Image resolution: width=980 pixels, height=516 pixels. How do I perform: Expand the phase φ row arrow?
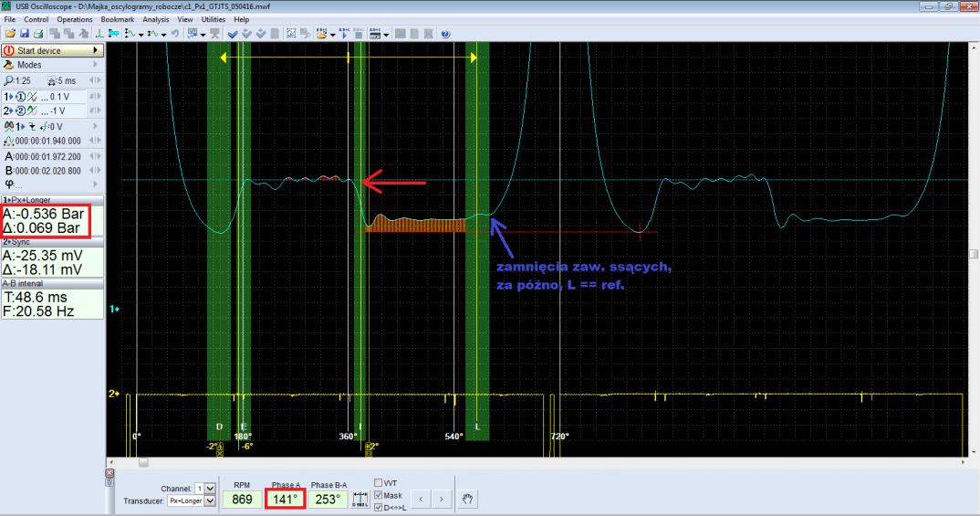point(96,184)
